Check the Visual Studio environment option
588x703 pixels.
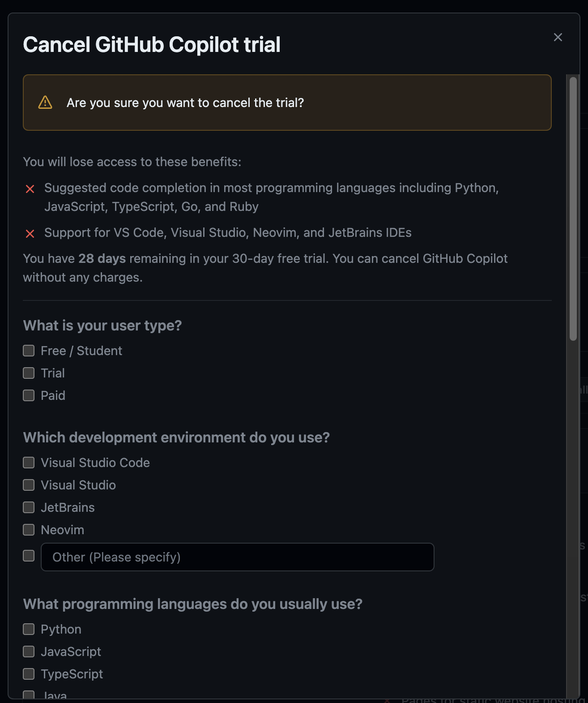click(29, 485)
